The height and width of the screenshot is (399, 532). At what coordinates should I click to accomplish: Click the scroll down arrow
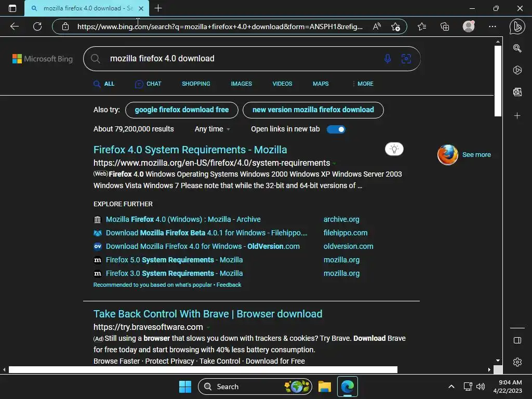coord(498,361)
